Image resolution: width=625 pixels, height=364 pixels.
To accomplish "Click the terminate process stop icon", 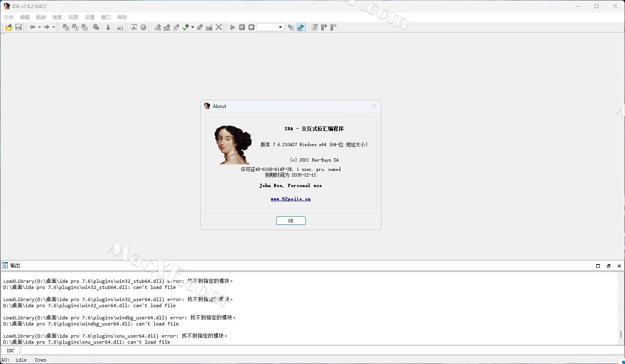I will tap(251, 27).
